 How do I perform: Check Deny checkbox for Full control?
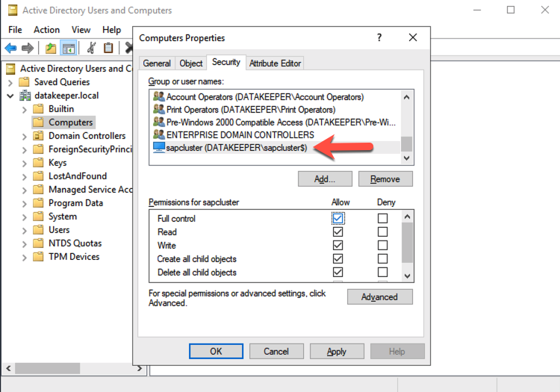tap(382, 218)
